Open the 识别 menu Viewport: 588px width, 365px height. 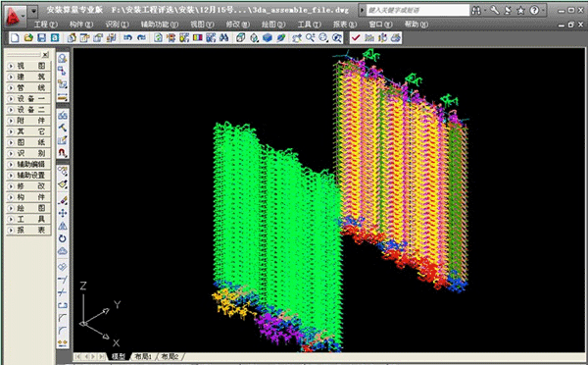point(117,25)
